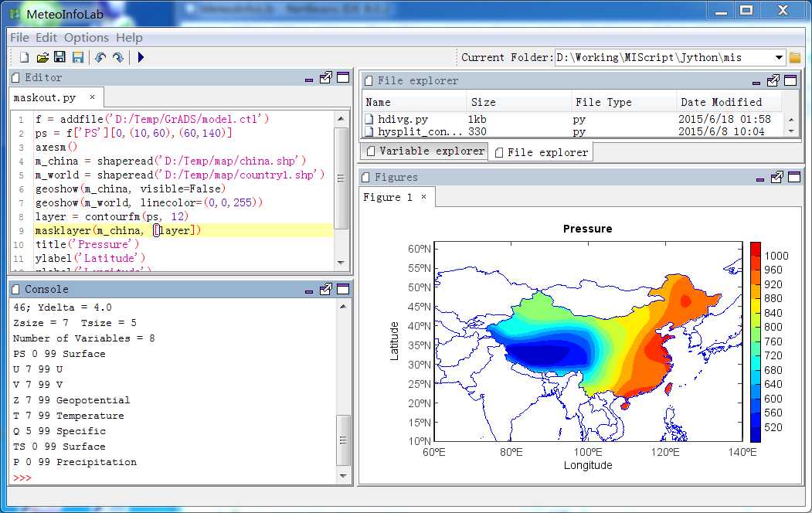Run the script with the play icon
The width and height of the screenshot is (812, 513).
coord(141,57)
